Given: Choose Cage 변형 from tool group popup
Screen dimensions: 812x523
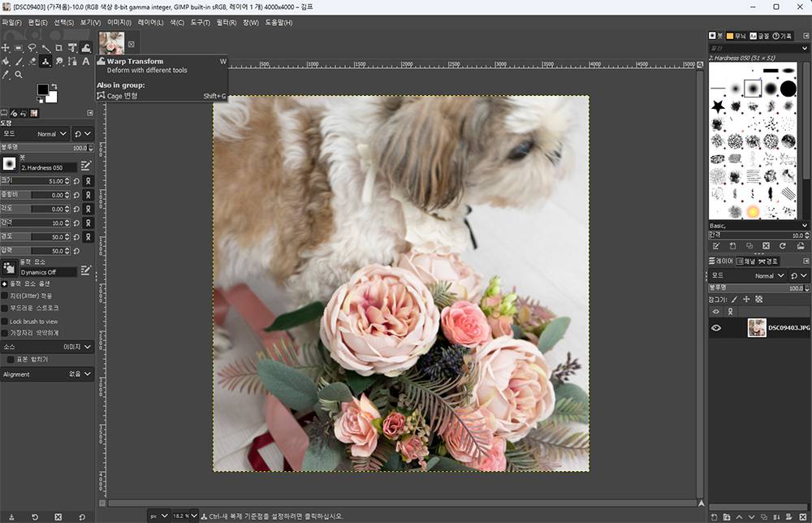Looking at the screenshot, I should pos(123,96).
